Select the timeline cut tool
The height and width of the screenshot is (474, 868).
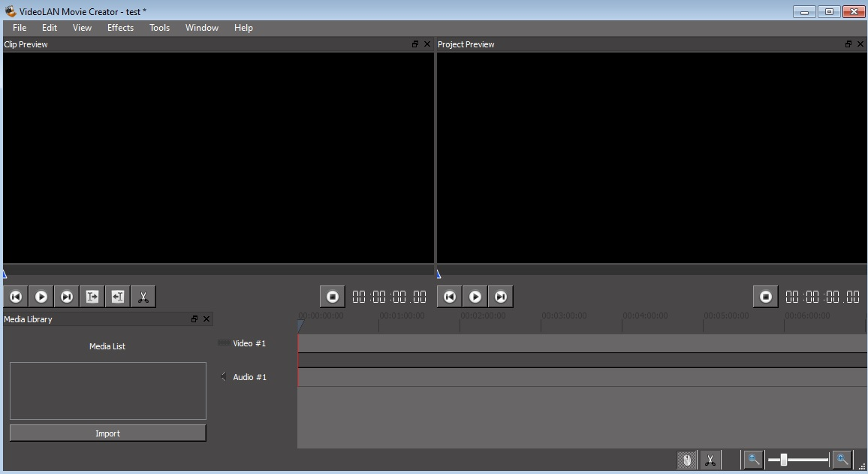pyautogui.click(x=710, y=460)
